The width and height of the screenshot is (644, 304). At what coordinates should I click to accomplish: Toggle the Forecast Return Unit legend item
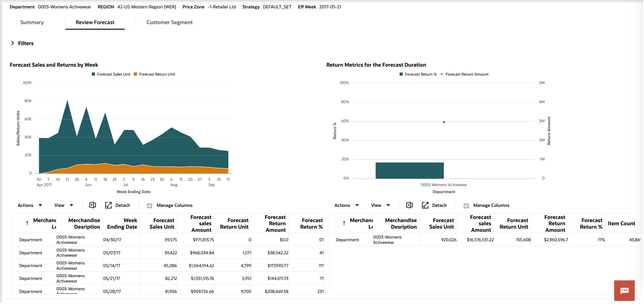coord(155,74)
